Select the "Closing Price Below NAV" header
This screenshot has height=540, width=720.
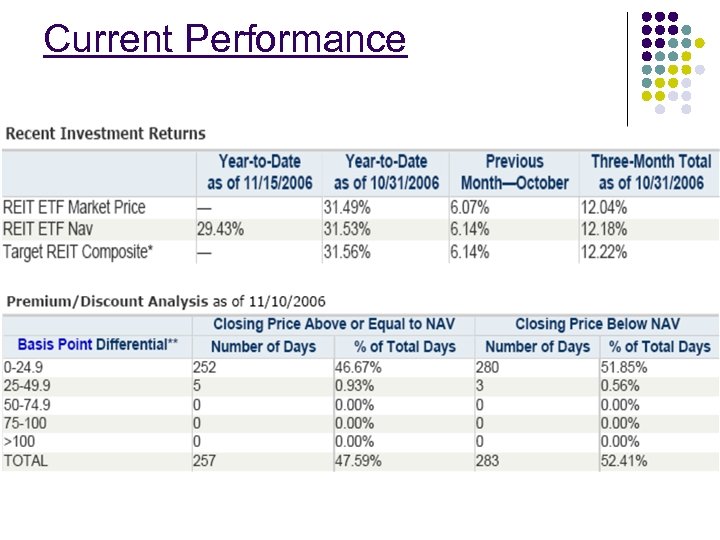tap(597, 324)
